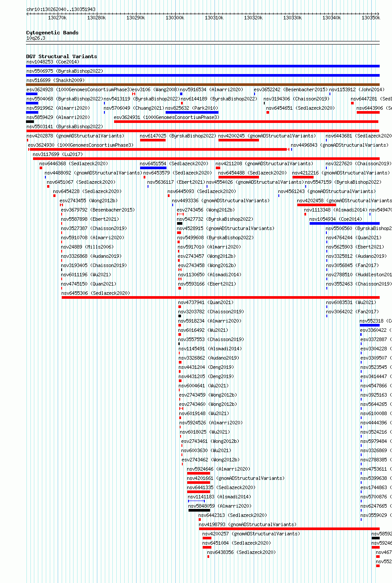
Task: Open the nsv516699 (Shaikh2009) variant
Action: pos(55,80)
